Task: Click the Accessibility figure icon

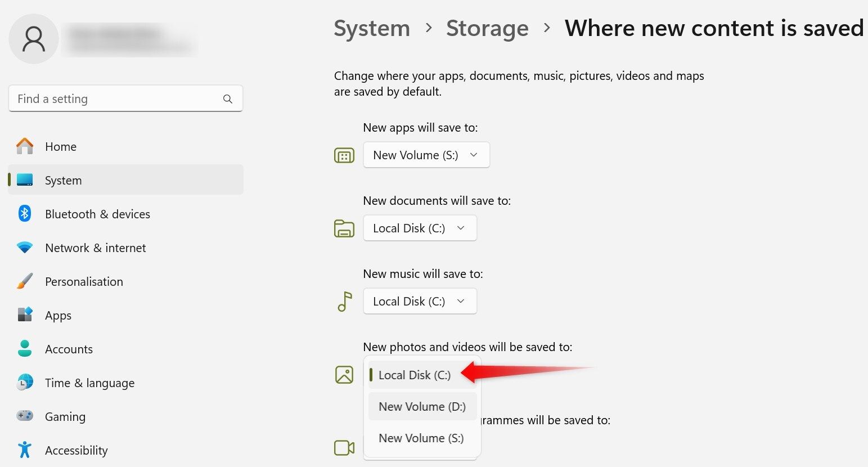Action: coord(25,450)
